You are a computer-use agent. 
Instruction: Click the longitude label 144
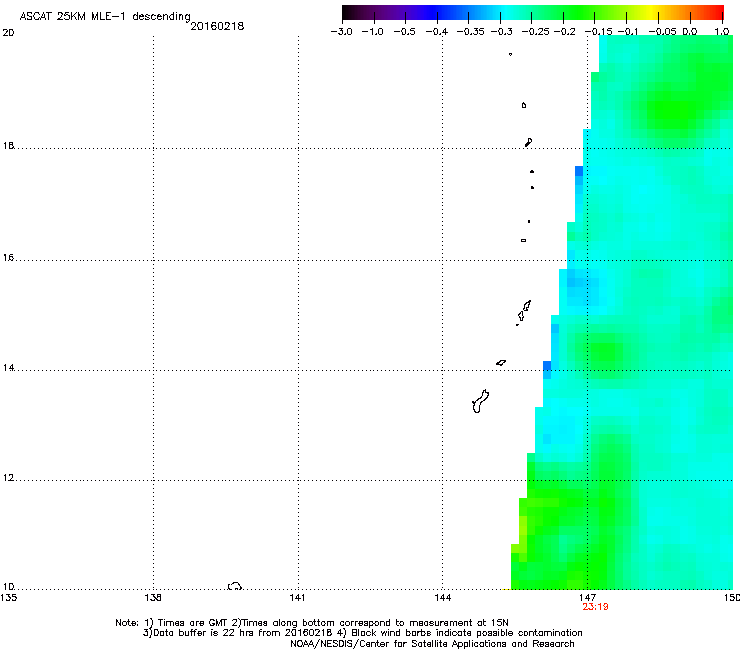(x=442, y=598)
